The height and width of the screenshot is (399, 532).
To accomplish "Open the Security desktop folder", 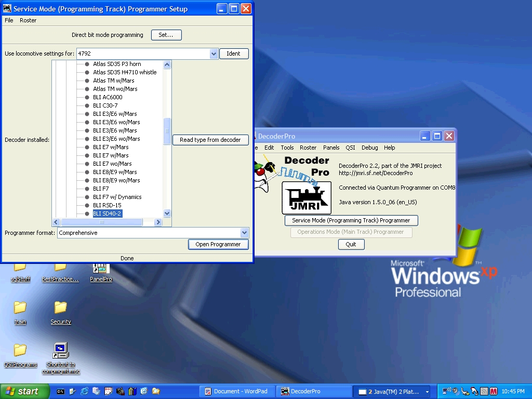I will [x=61, y=312].
